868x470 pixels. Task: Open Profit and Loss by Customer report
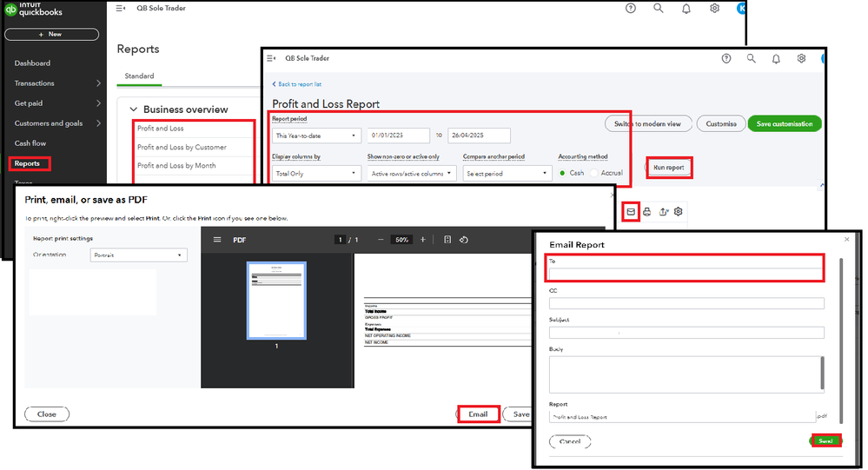[x=182, y=148]
